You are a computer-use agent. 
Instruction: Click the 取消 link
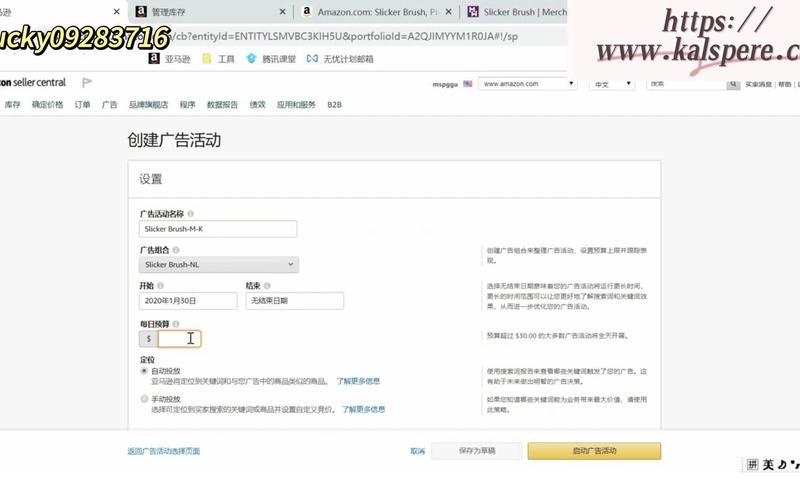(417, 451)
